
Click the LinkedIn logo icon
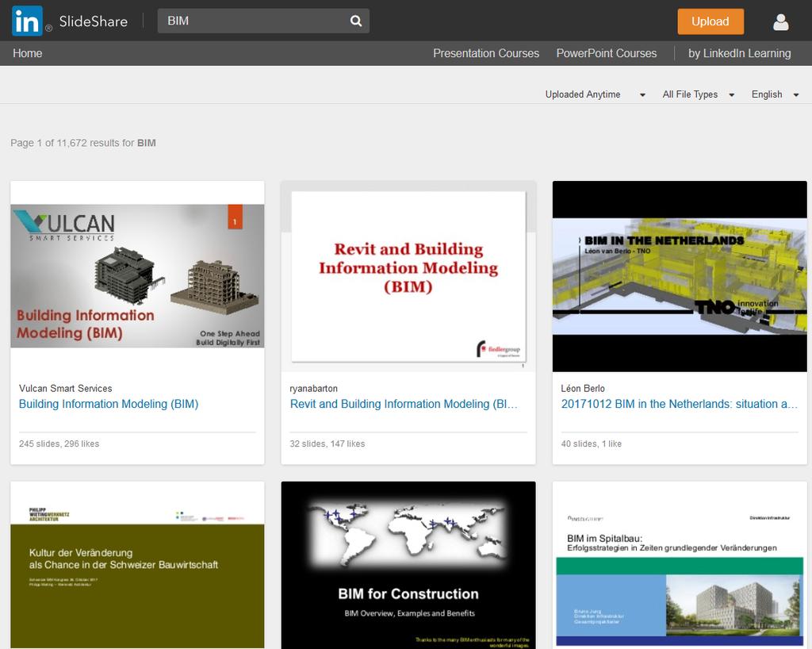(x=27, y=21)
